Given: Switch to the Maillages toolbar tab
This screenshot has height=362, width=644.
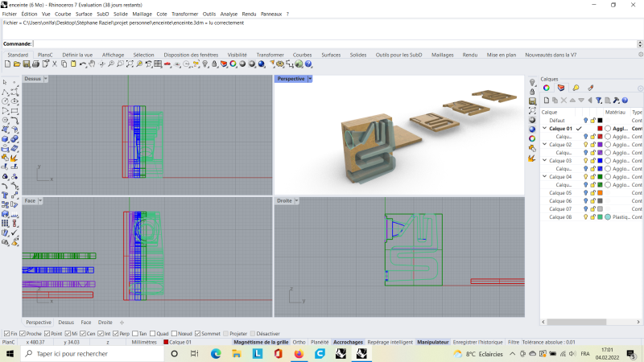Looking at the screenshot, I should [x=443, y=55].
